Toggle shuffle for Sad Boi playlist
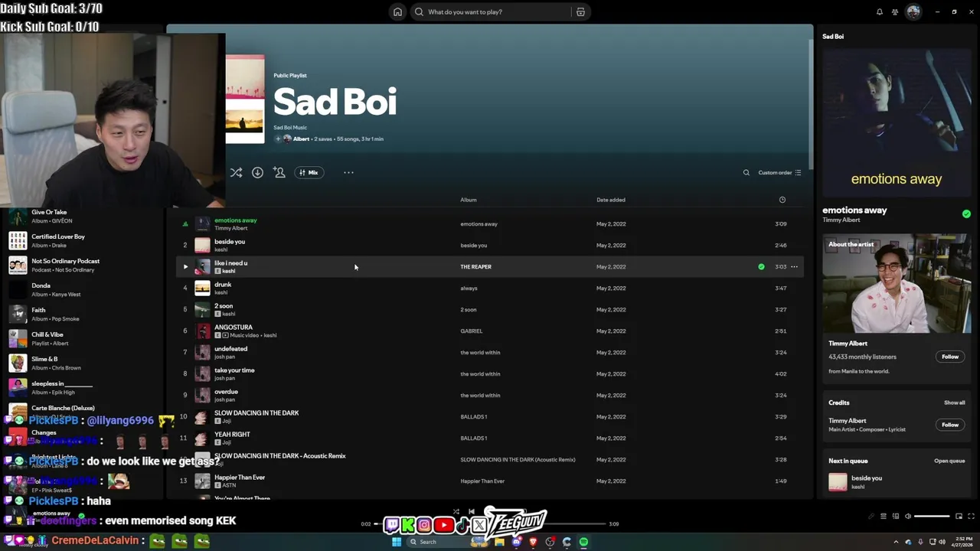980x551 pixels. pyautogui.click(x=236, y=173)
